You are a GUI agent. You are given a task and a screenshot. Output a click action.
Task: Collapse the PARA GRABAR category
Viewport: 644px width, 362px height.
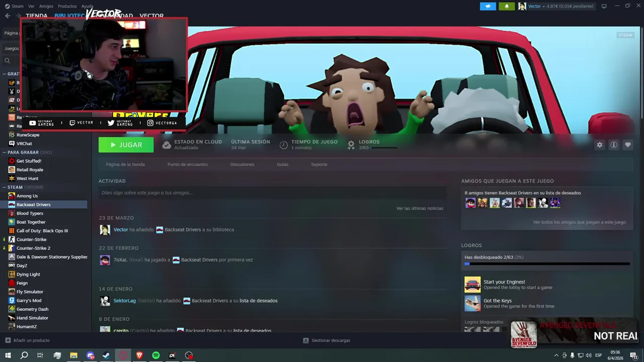pos(5,152)
